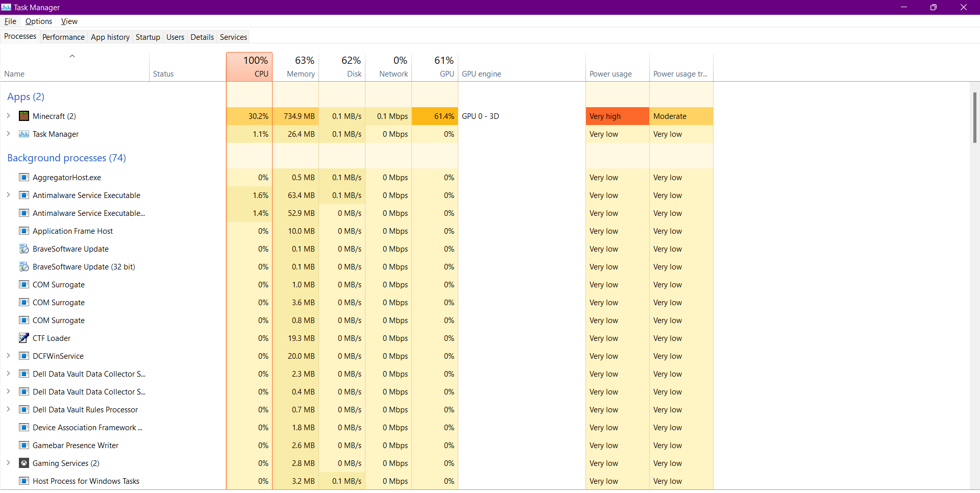Open the Startup tab

point(148,37)
